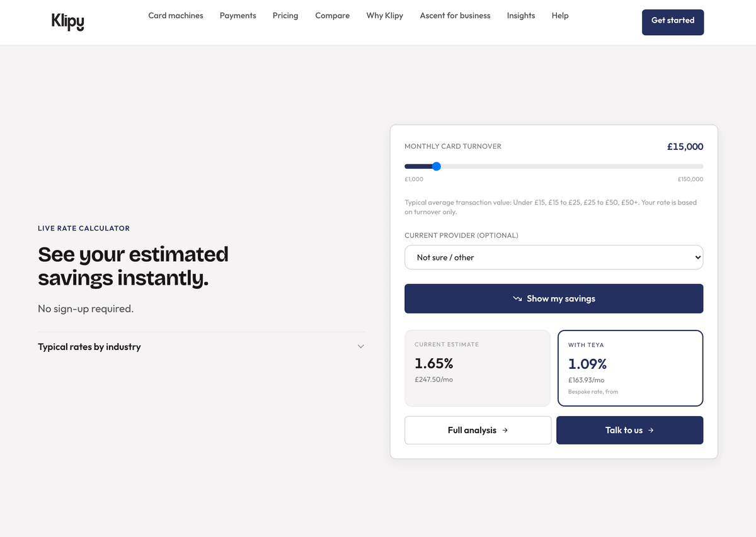This screenshot has width=756, height=537.
Task: Click the unfilled slider track toward £150,000
Action: (572, 167)
